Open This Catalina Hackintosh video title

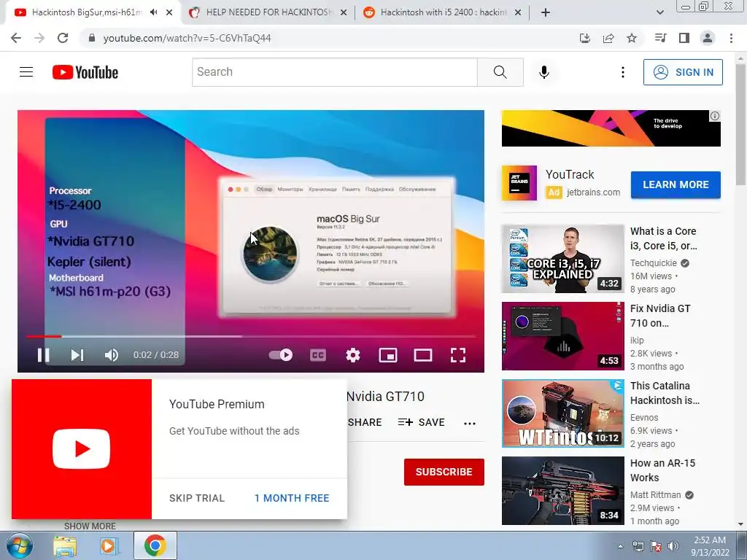coord(665,393)
